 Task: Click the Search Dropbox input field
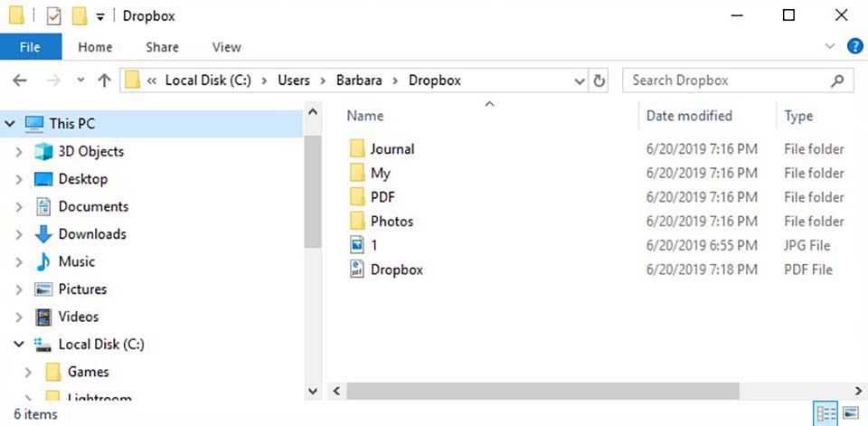click(x=723, y=80)
